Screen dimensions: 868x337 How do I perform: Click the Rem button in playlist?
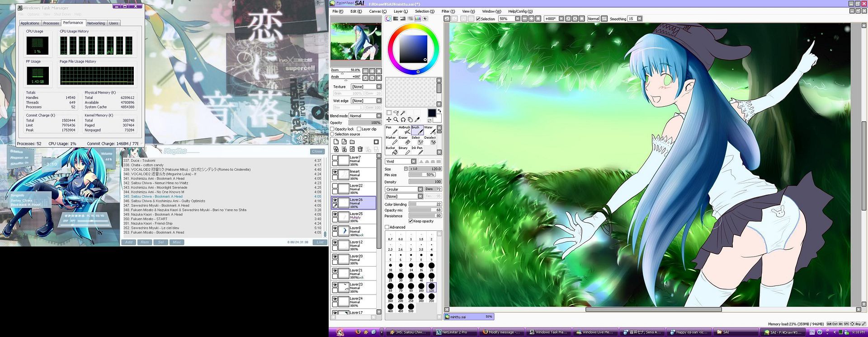click(145, 242)
